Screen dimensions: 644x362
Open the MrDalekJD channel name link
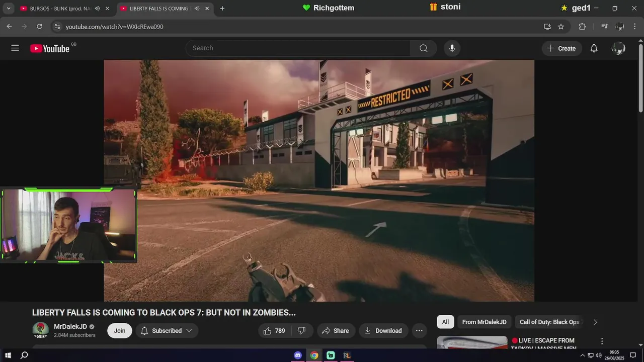pos(70,327)
